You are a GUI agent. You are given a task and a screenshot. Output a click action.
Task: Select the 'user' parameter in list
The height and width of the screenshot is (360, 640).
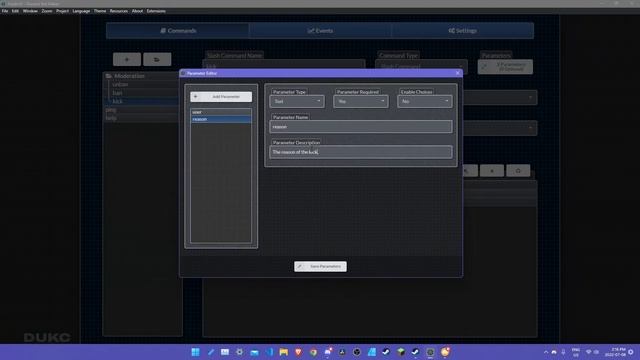point(221,112)
